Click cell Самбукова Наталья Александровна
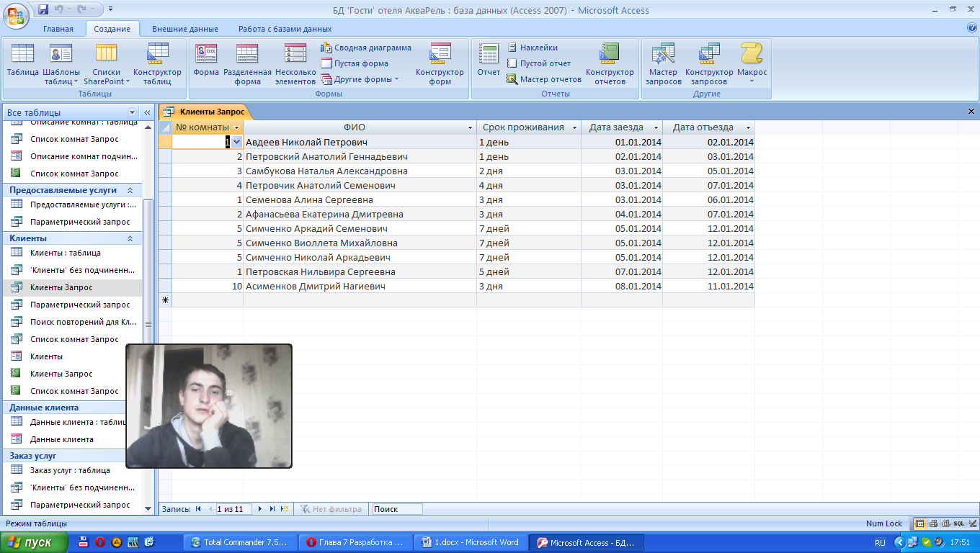980x553 pixels. click(x=360, y=171)
